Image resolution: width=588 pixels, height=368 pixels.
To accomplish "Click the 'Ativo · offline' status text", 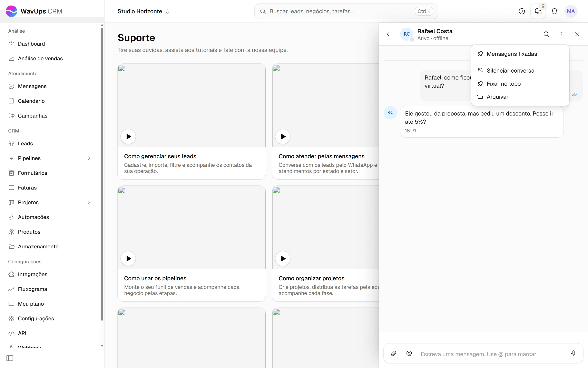I will pyautogui.click(x=433, y=38).
